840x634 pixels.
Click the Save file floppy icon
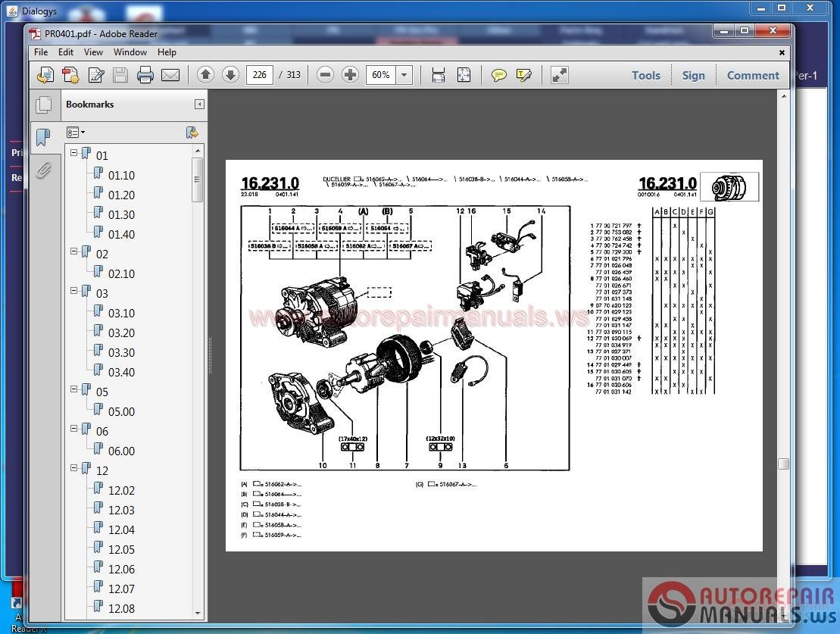pos(120,75)
